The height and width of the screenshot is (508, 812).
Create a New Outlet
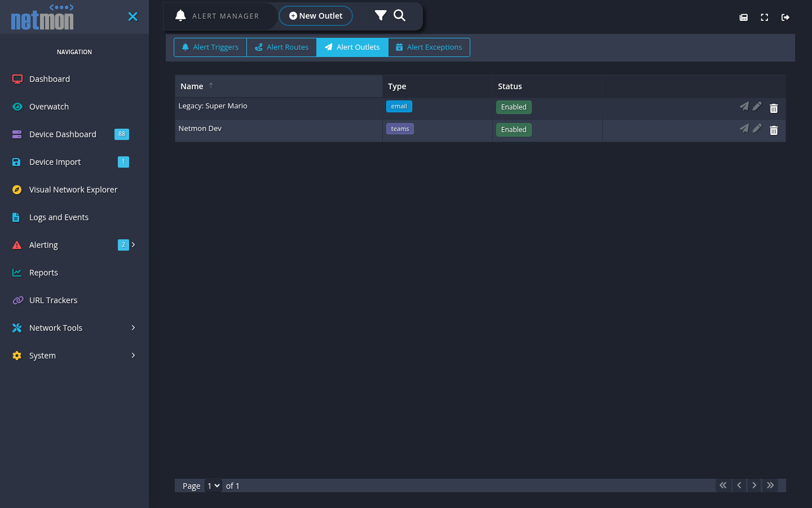coord(316,16)
